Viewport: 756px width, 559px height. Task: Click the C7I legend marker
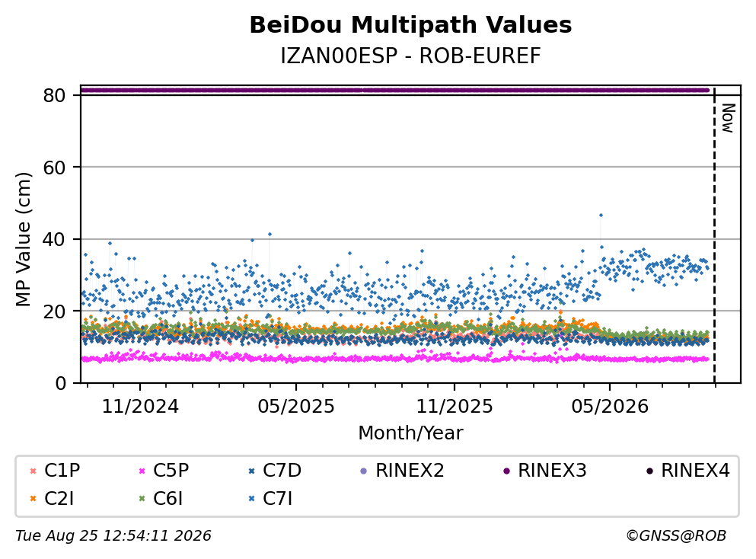pyautogui.click(x=251, y=499)
